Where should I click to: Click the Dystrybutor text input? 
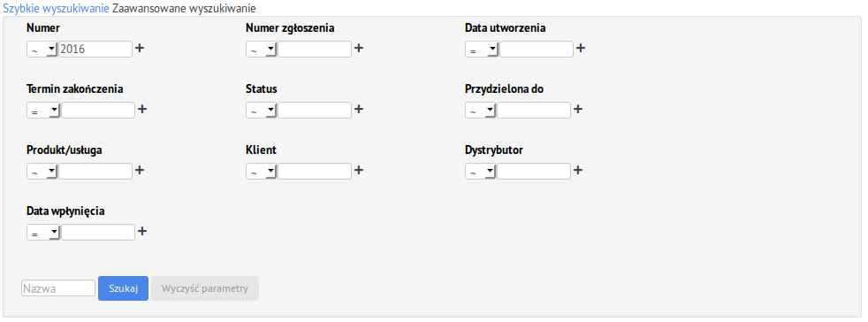(534, 172)
